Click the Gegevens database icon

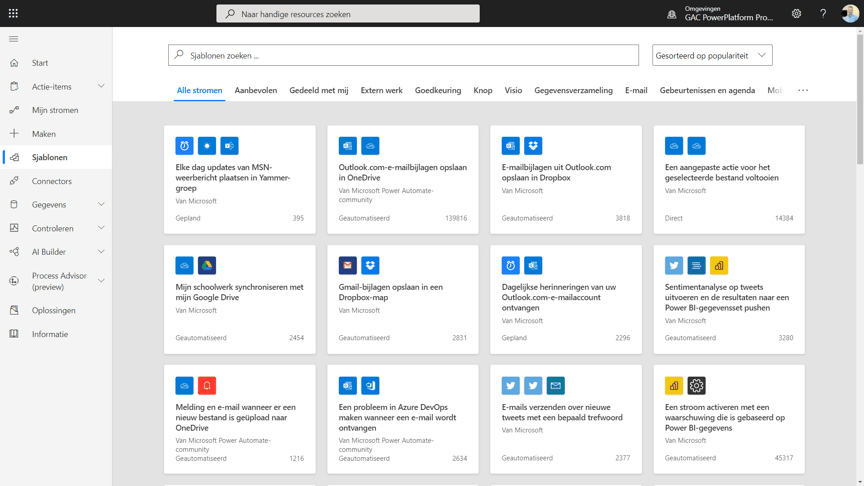14,204
